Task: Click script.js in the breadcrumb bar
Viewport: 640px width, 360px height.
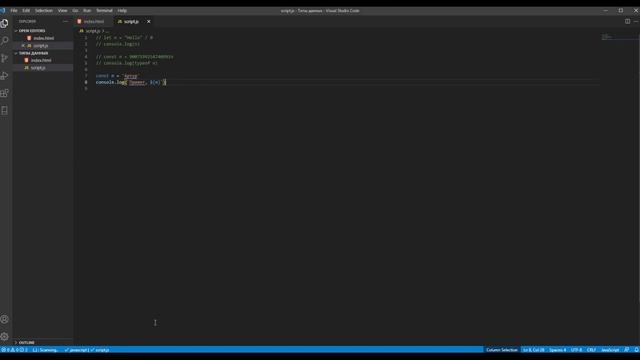Action: click(93, 31)
